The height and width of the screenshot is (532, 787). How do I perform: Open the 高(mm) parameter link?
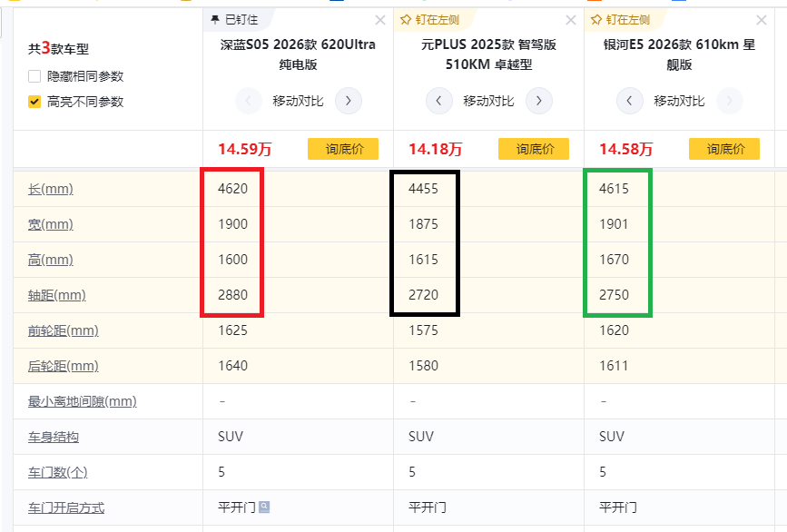(51, 260)
